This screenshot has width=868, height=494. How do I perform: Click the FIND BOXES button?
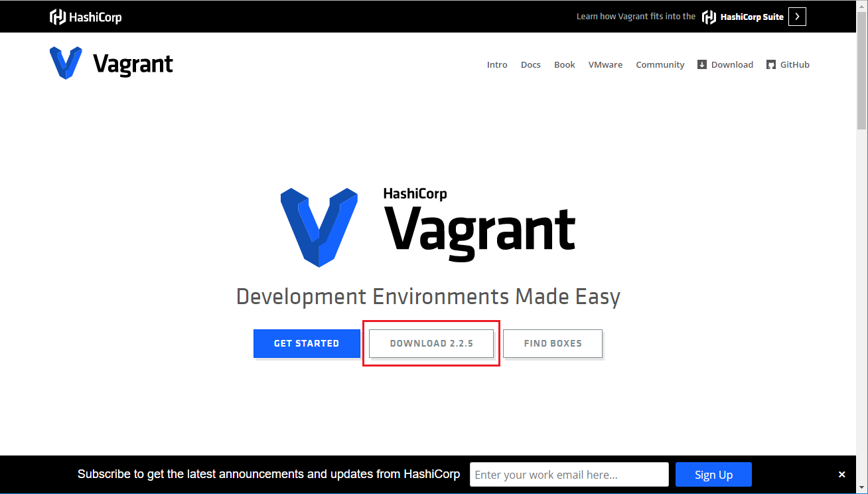coord(553,343)
